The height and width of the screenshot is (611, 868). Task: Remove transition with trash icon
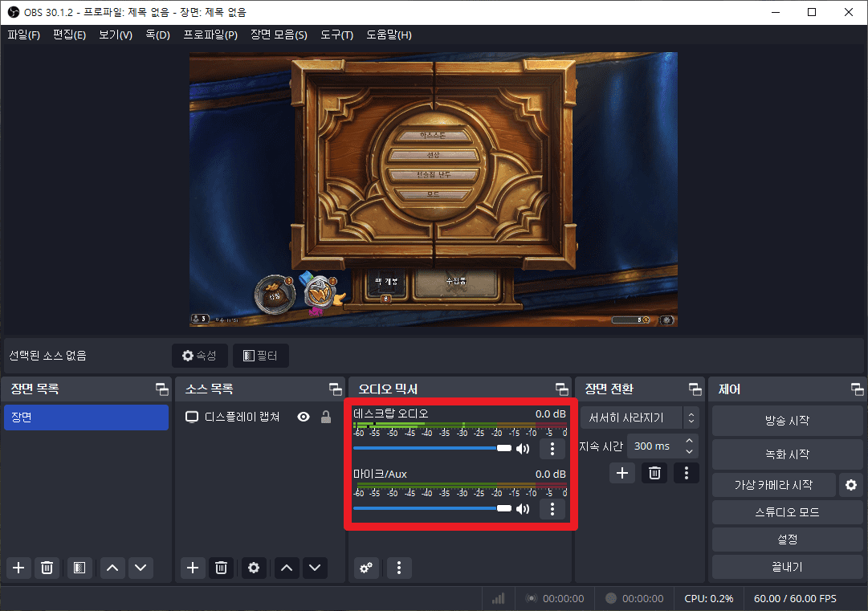[654, 473]
